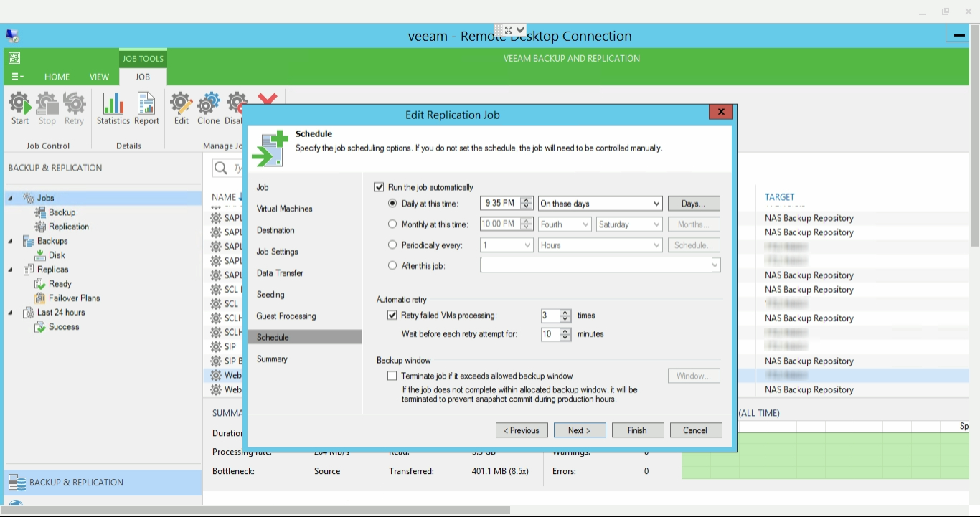Click the Stop job ribbon icon
Screen dimensions: 980x517
47,104
